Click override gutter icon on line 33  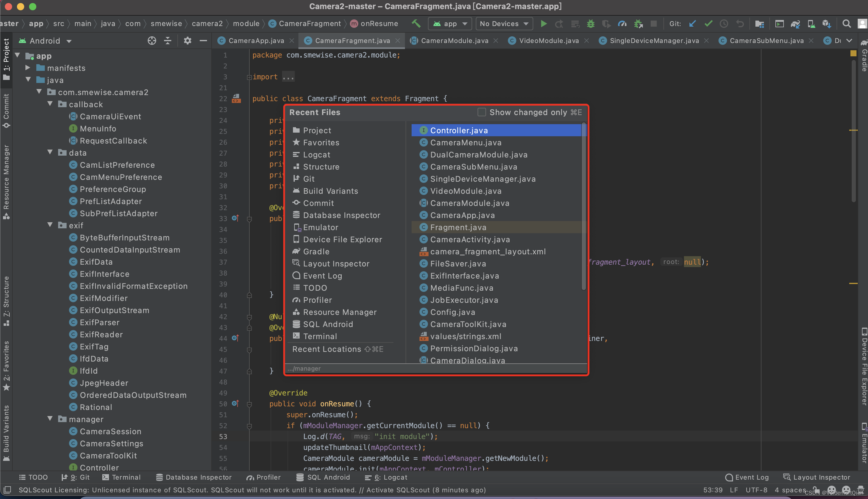coord(235,218)
